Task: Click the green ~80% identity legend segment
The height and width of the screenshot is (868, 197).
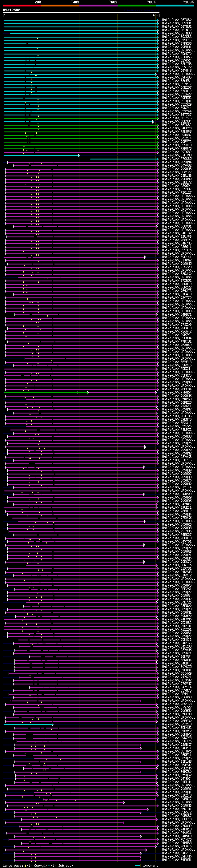Action: (x=137, y=6)
